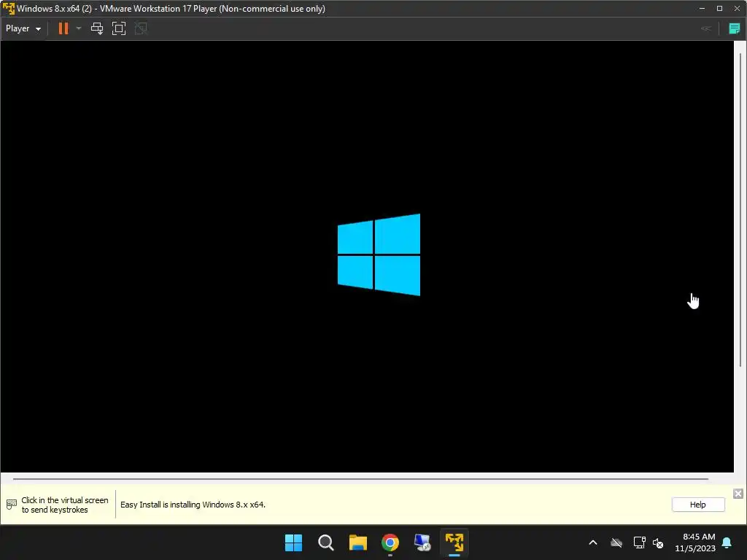
Task: Click the muted volume tray icon
Action: click(x=658, y=542)
